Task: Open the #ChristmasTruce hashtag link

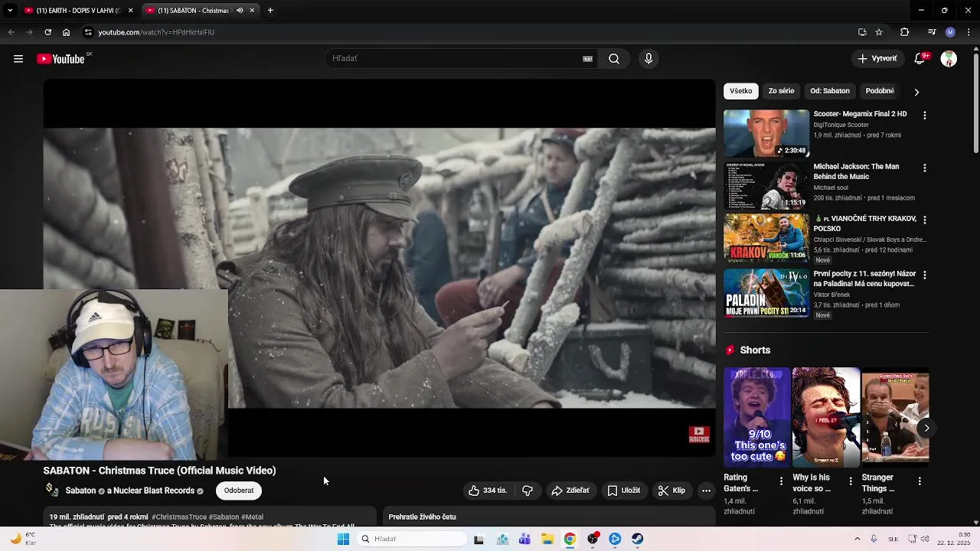Action: pos(179,517)
